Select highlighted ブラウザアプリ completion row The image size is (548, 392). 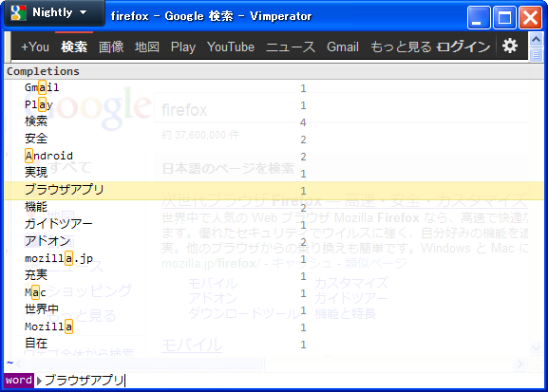[274, 191]
